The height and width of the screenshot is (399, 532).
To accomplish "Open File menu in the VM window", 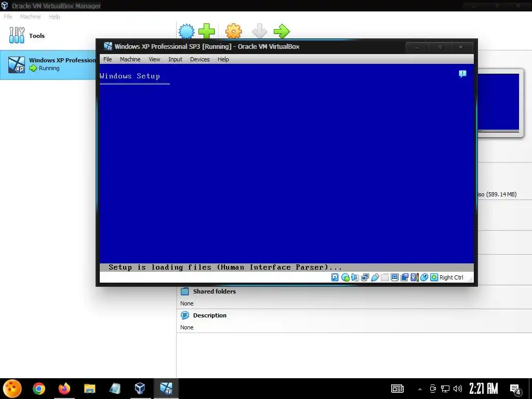I will 108,59.
